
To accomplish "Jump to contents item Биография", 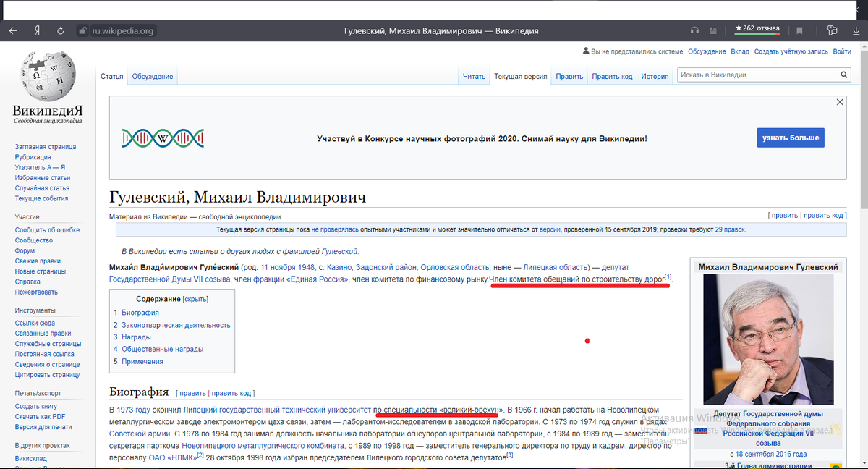I will pos(140,313).
